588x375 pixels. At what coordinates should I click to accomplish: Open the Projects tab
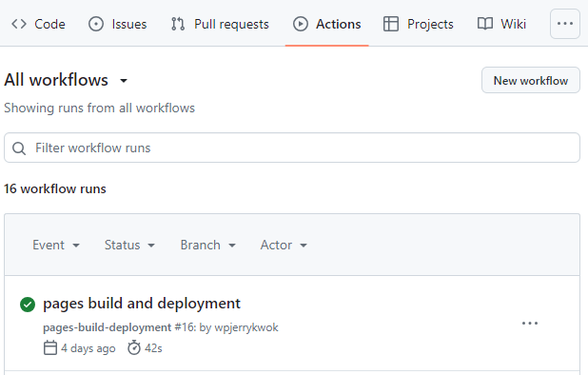click(418, 24)
